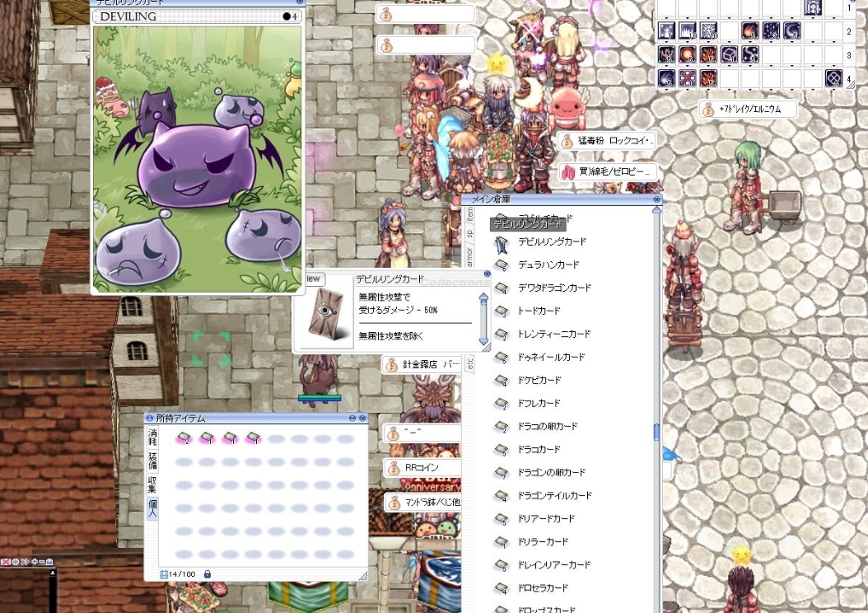Select the lightning sparkle skill in hotbar row 3

[749, 54]
